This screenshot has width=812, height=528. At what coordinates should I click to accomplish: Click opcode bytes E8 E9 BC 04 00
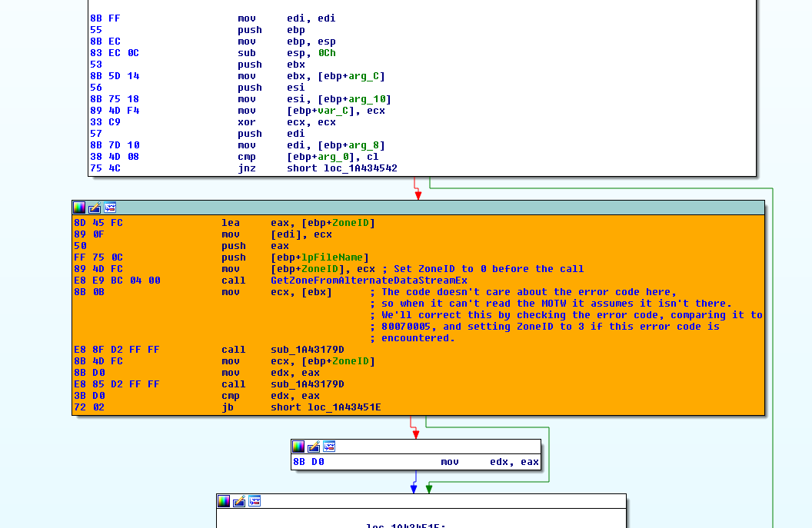tap(117, 281)
